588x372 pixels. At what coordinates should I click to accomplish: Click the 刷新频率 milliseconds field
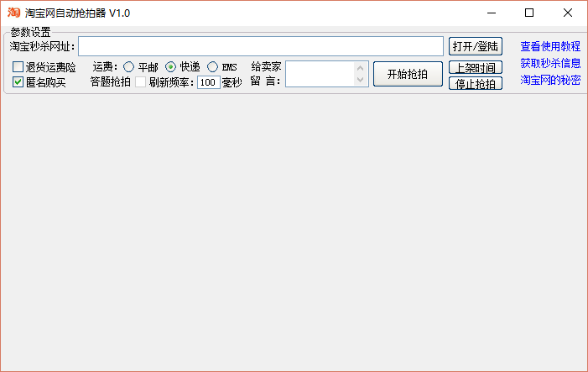(x=208, y=82)
